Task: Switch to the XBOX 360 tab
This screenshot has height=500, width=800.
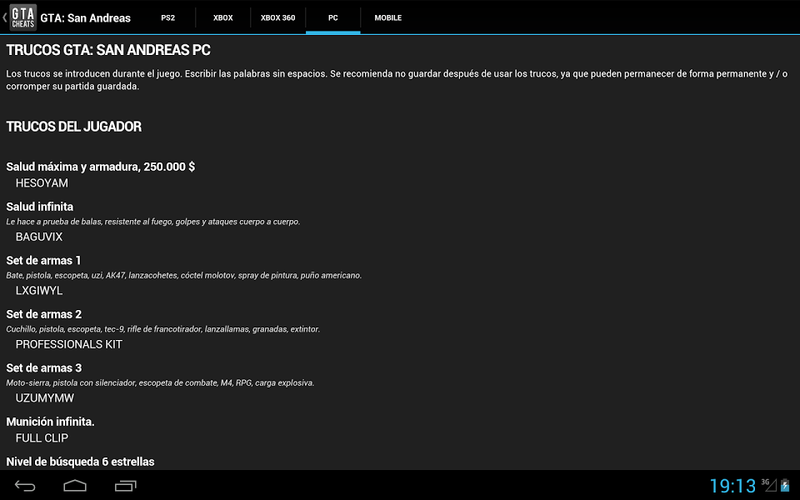Action: click(x=278, y=17)
